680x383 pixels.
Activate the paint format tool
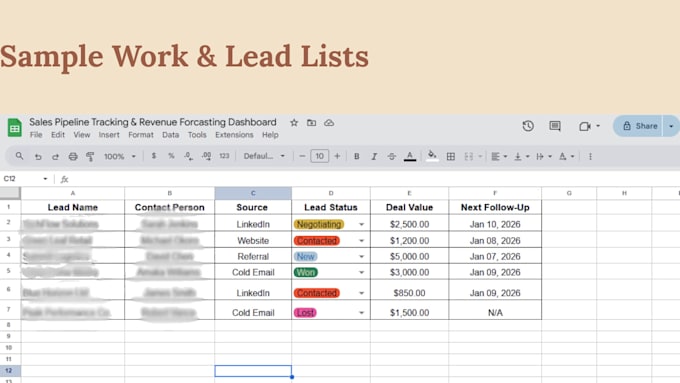90,157
